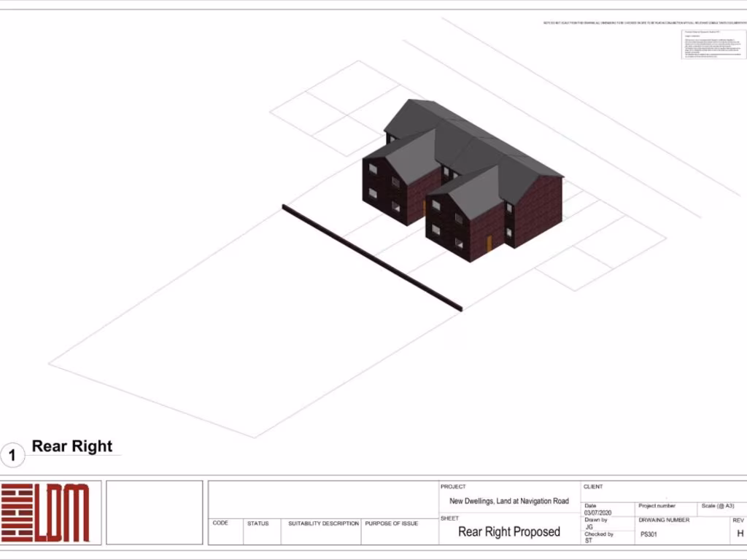
Task: Select the general notes text block top right
Action: tap(713, 44)
